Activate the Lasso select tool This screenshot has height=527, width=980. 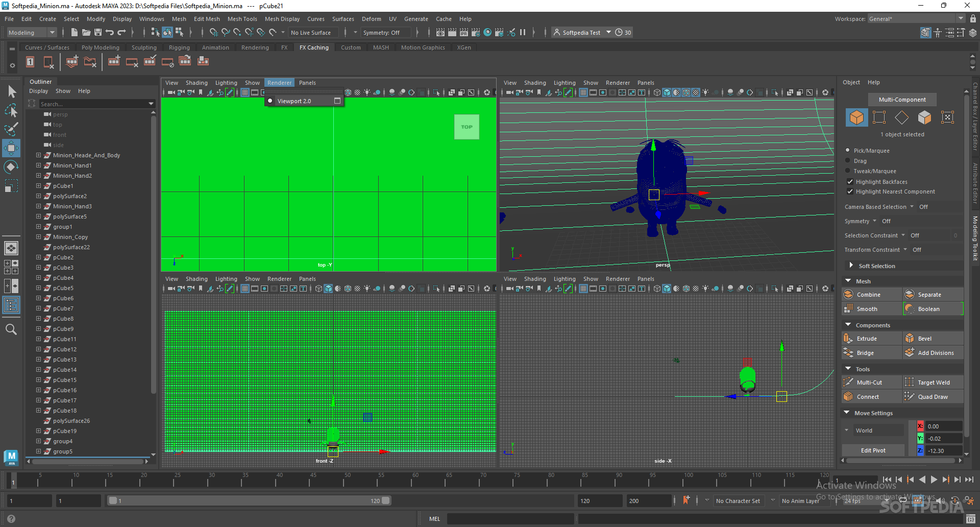(x=11, y=110)
